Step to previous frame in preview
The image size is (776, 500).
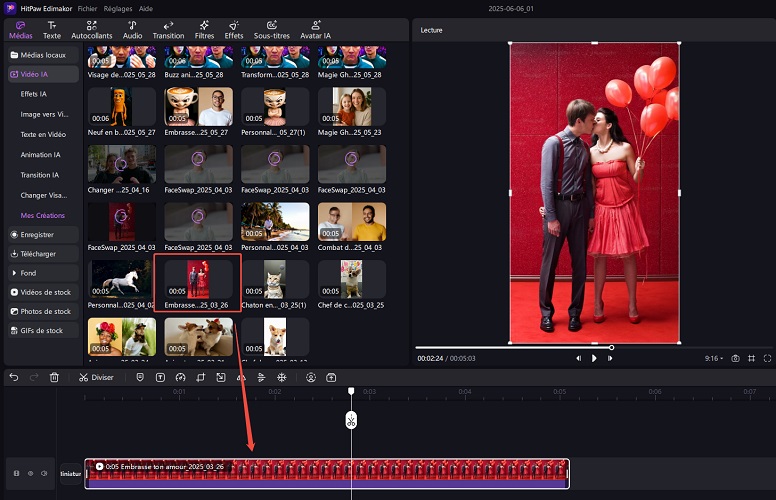tap(578, 358)
